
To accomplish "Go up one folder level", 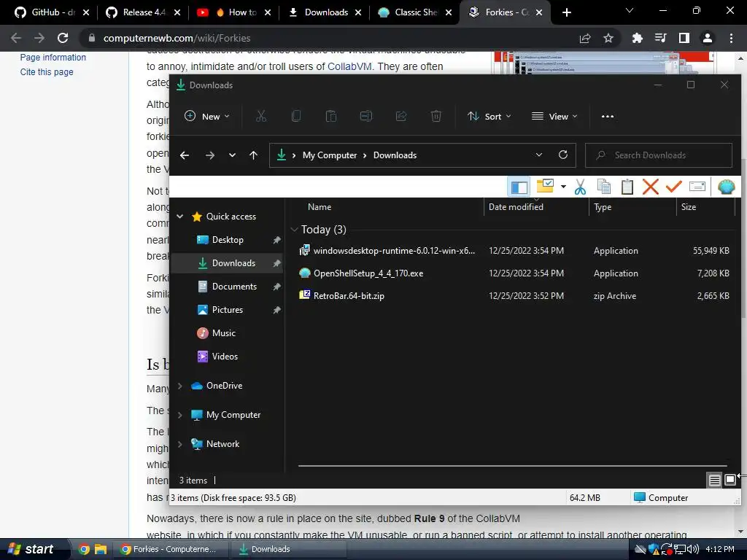I will (x=253, y=155).
